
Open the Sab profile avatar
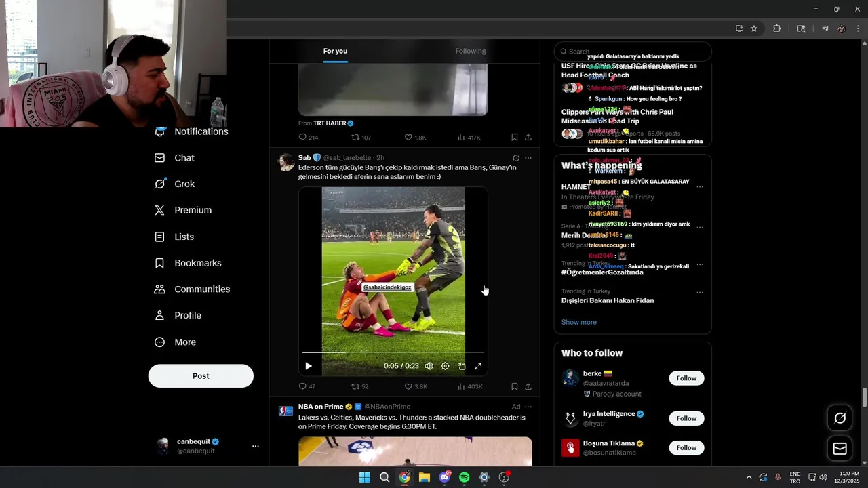coord(286,163)
